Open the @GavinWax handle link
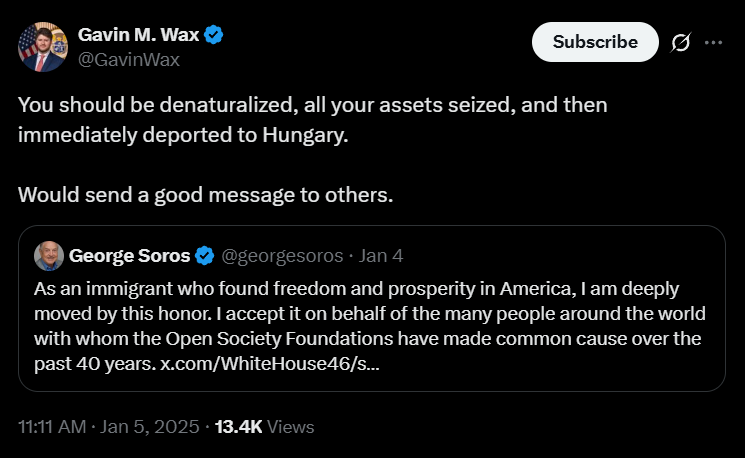The width and height of the screenshot is (745, 458). (129, 58)
